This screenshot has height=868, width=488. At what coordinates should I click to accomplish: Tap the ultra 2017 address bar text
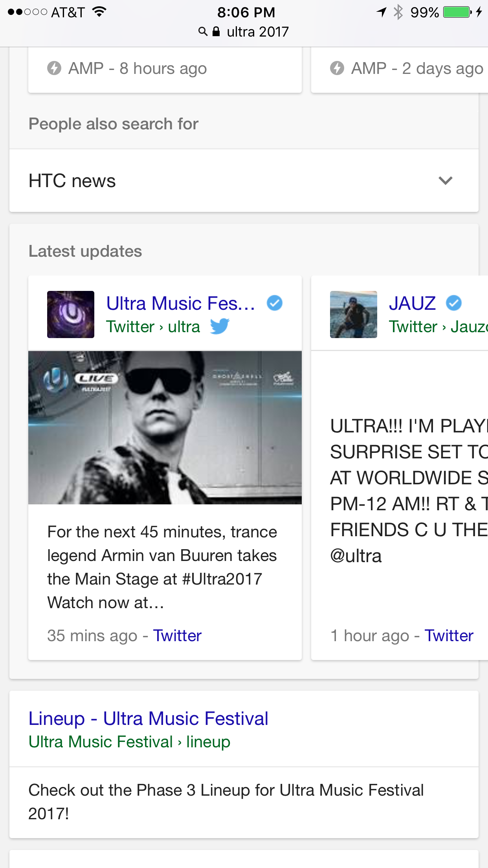pyautogui.click(x=258, y=31)
